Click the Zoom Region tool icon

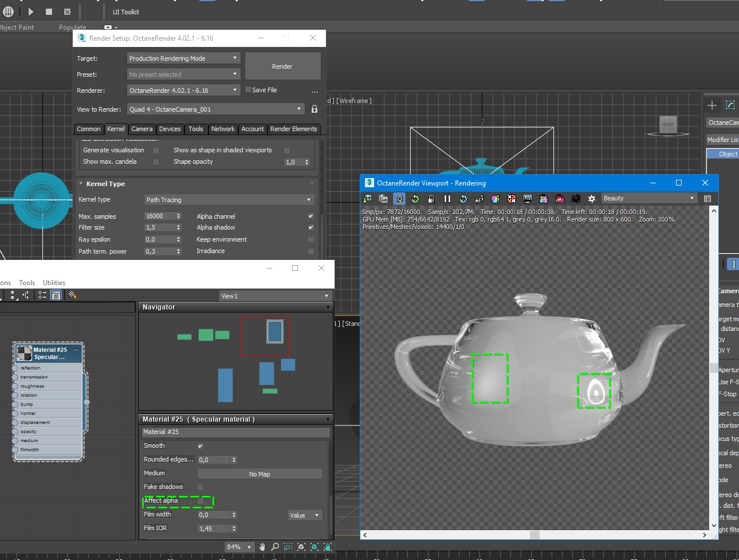[x=288, y=547]
